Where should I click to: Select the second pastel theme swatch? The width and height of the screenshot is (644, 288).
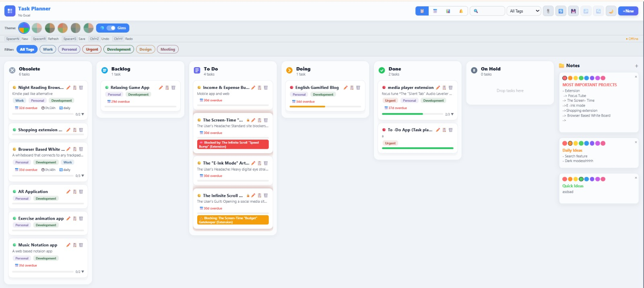[37, 28]
